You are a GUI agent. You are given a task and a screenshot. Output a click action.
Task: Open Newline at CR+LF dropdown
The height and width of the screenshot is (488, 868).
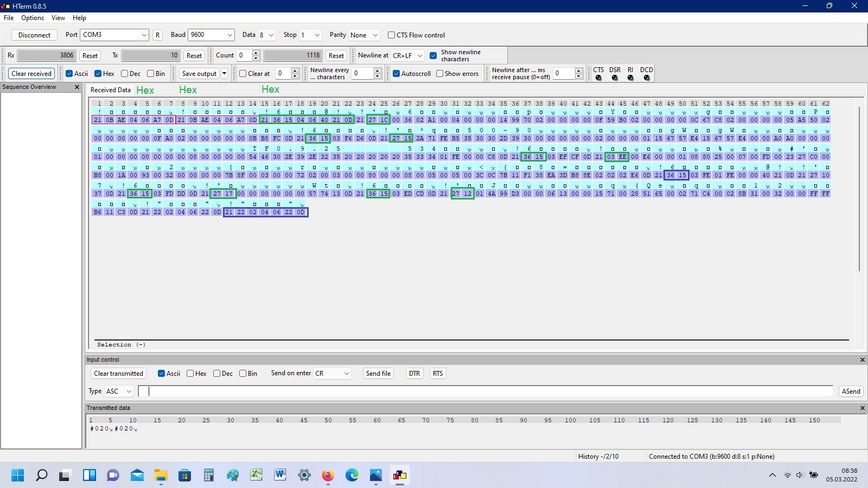pyautogui.click(x=407, y=55)
